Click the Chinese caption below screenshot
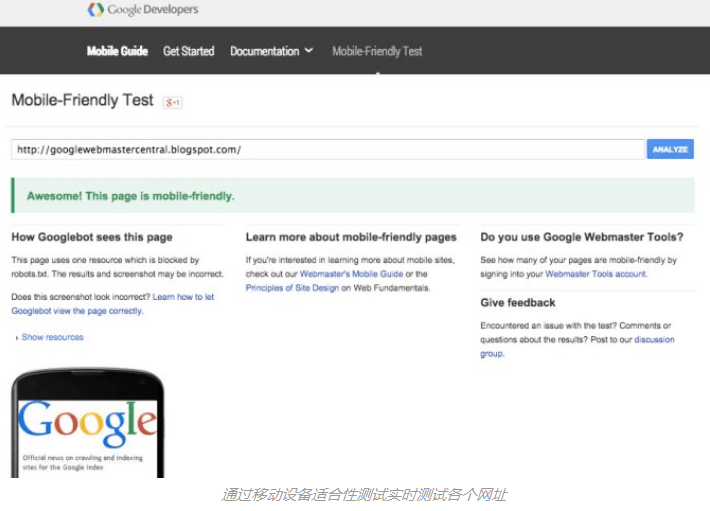This screenshot has width=710, height=511. click(364, 495)
